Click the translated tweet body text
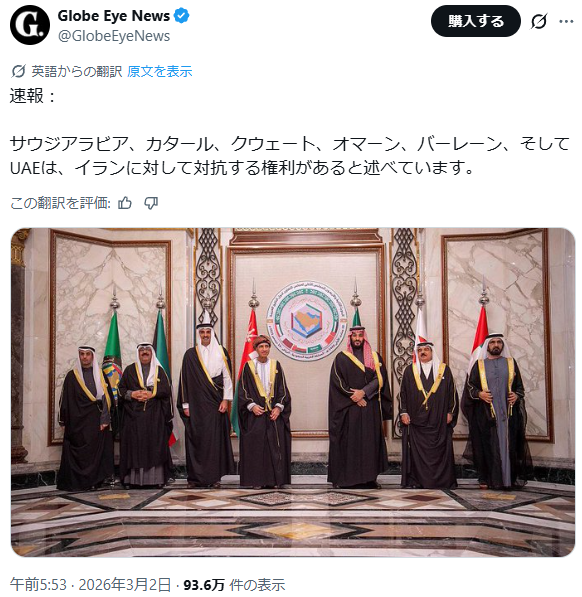 click(289, 155)
